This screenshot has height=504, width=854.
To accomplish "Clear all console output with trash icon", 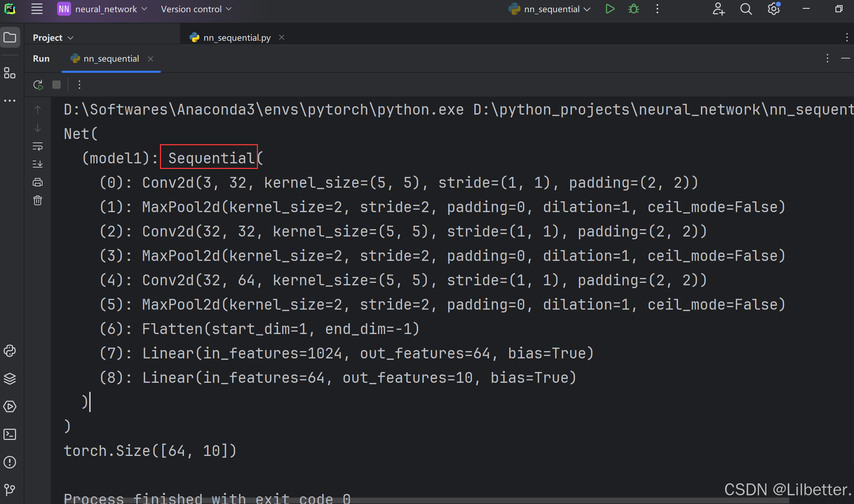I will (38, 201).
